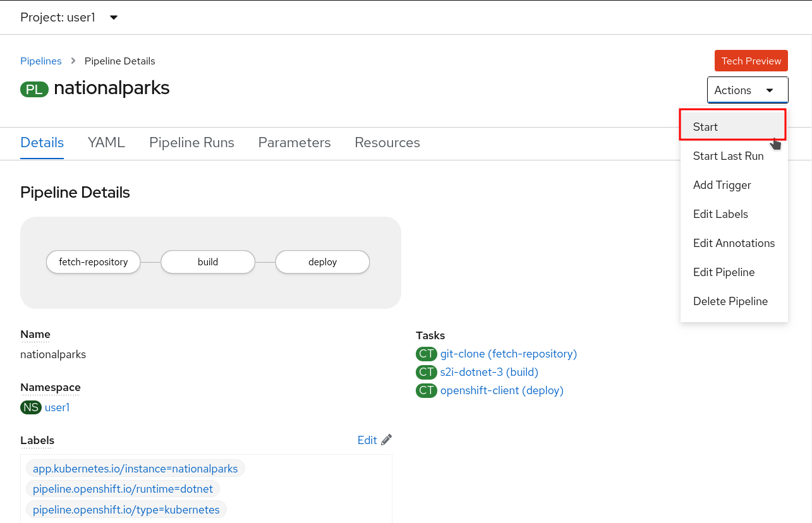Open the user1 namespace link

click(57, 407)
